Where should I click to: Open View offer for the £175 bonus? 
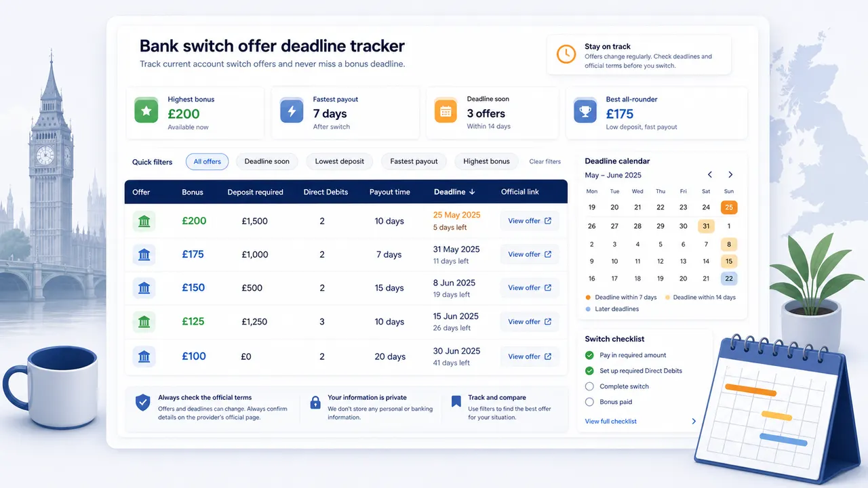pyautogui.click(x=530, y=254)
